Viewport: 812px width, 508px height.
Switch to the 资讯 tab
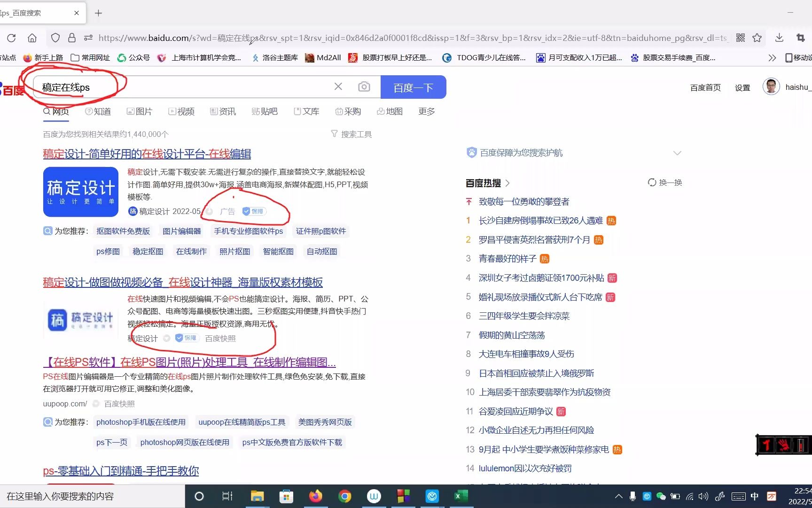click(223, 111)
